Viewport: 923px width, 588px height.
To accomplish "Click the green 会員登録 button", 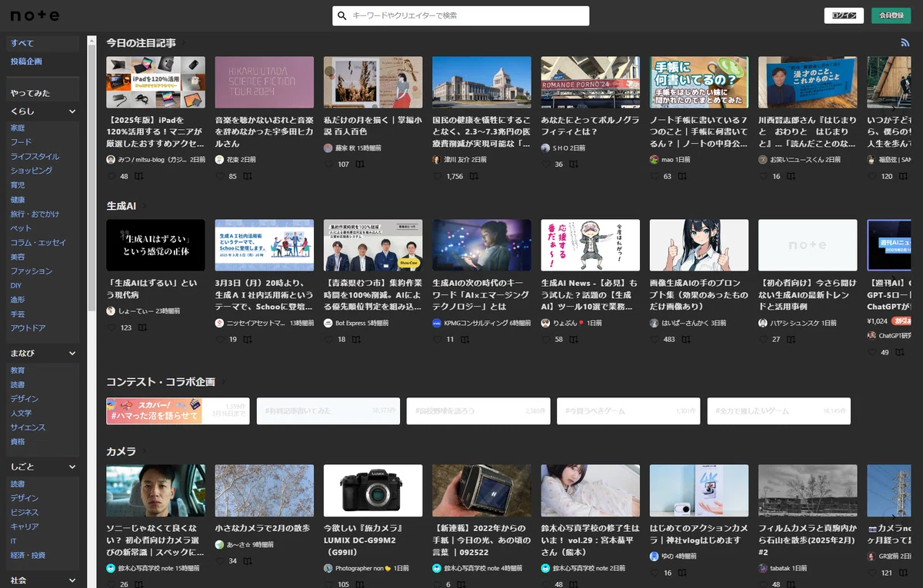I will pos(891,15).
